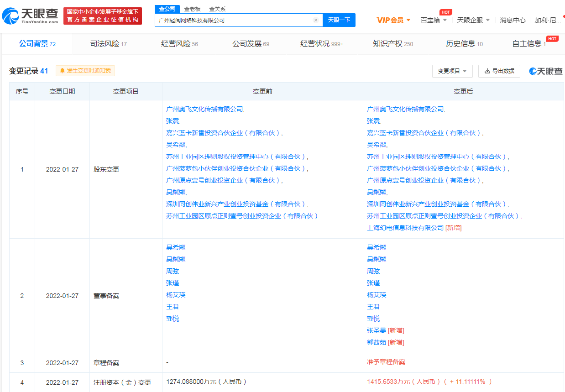Open 深圳同创伟业新兴产业创业投资基金 in the 变更前 column
The height and width of the screenshot is (392, 565).
[236, 204]
